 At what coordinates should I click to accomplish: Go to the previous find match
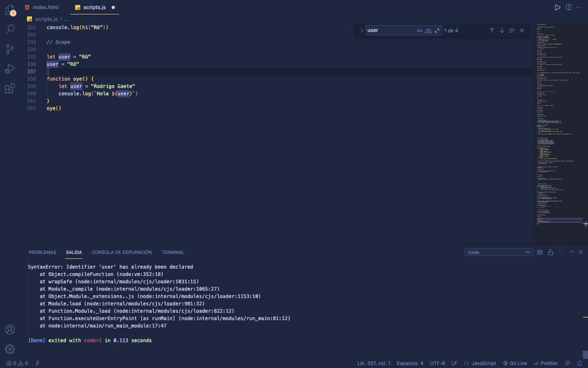tap(492, 30)
